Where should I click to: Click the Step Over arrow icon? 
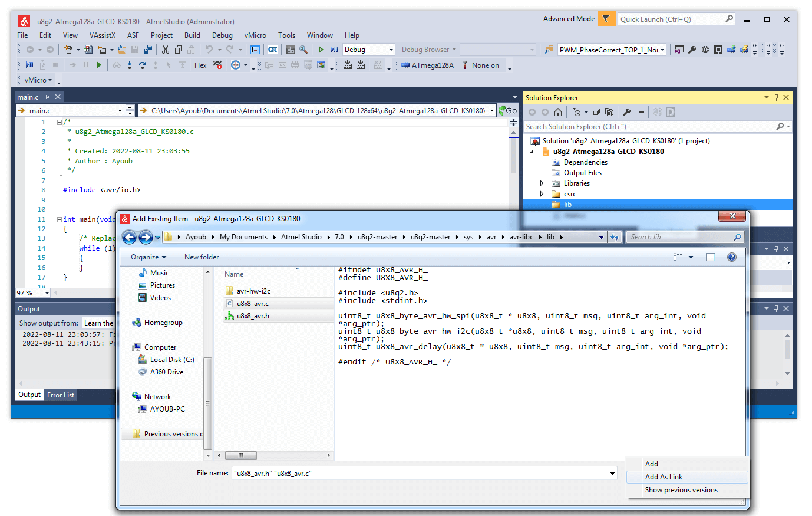[x=143, y=65]
